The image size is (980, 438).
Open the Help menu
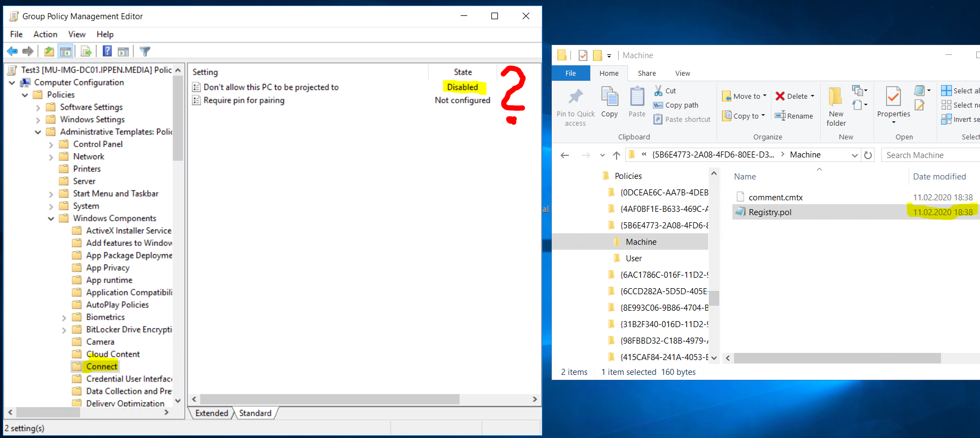[x=105, y=34]
